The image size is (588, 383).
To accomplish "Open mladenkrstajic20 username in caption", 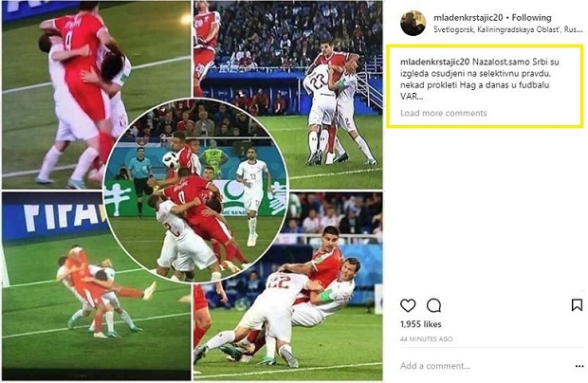I will pos(434,62).
